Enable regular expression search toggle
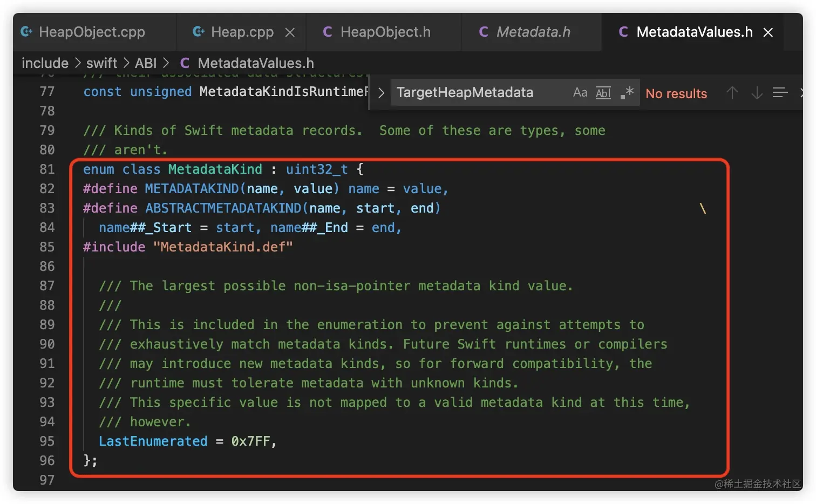The height and width of the screenshot is (504, 816). (x=627, y=93)
